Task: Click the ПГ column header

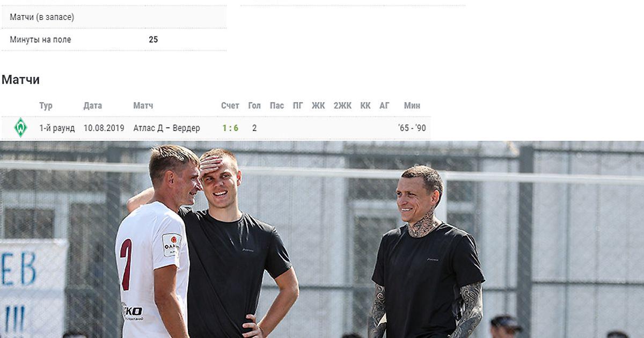Action: coord(298,106)
